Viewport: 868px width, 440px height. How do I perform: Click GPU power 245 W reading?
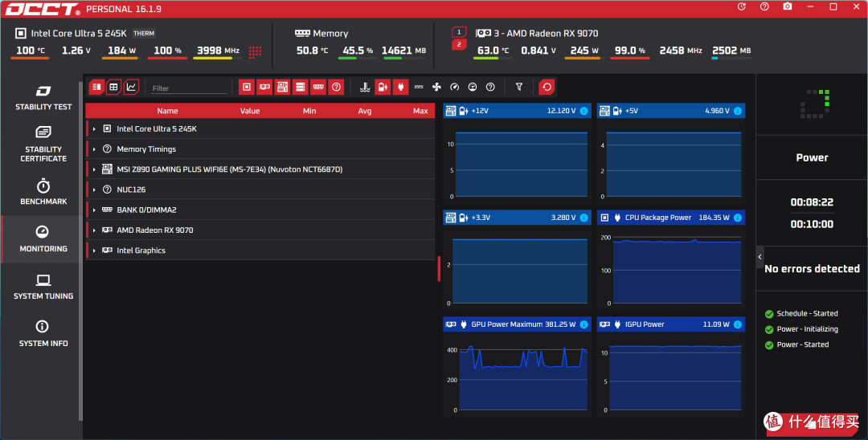(x=584, y=51)
